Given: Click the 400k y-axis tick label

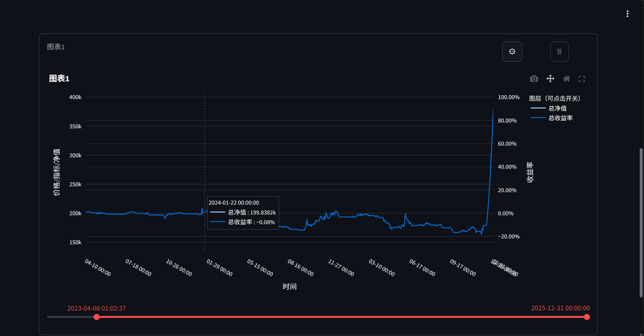Looking at the screenshot, I should 75,97.
